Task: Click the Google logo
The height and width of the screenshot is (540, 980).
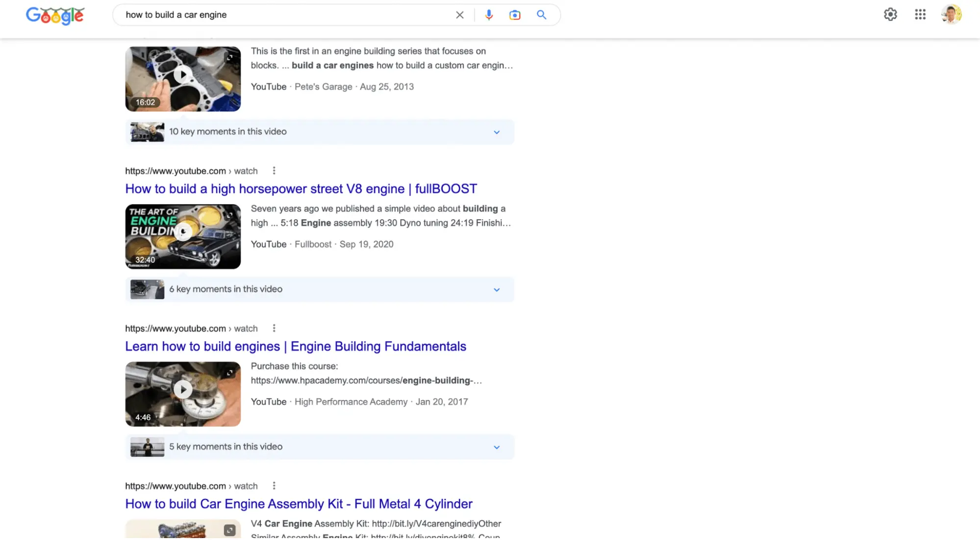Action: [x=55, y=15]
